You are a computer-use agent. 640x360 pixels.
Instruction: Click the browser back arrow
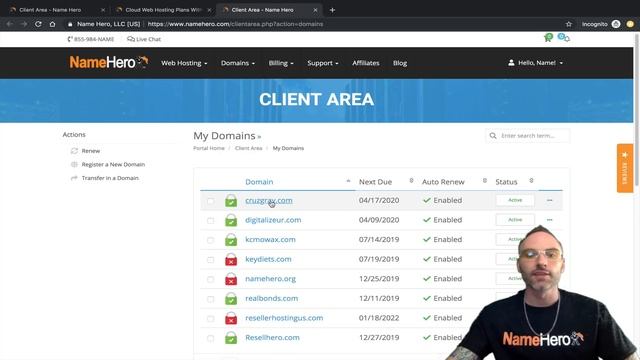(9, 24)
